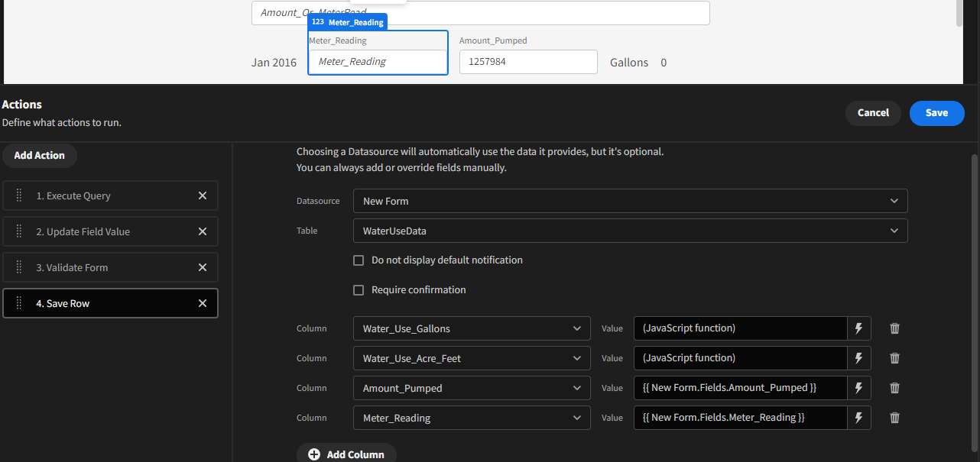Enable Do not display default notification
980x462 pixels.
pyautogui.click(x=359, y=260)
